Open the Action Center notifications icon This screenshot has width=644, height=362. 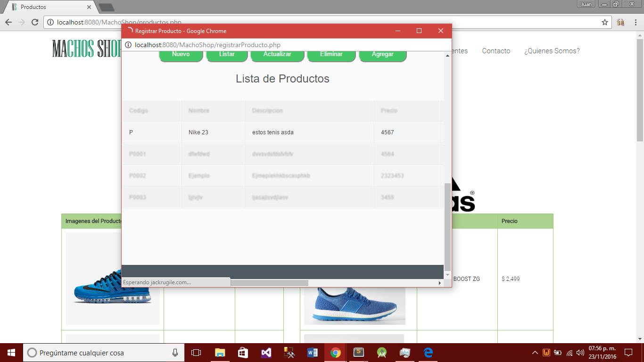click(x=628, y=353)
